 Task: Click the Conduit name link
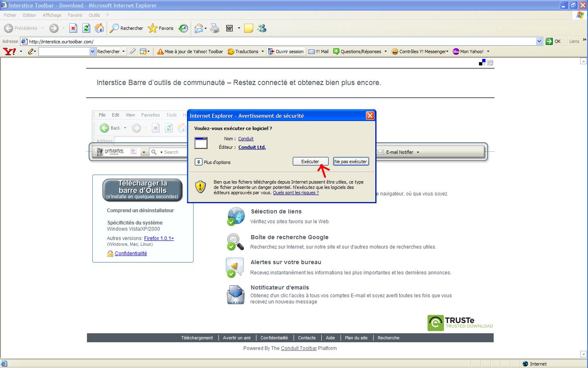[x=246, y=139]
